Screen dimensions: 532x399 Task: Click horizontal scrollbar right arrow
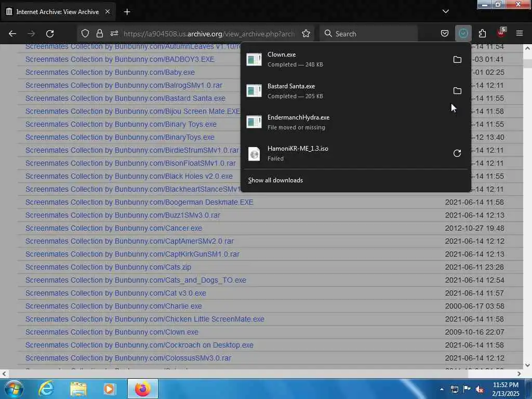[519, 374]
